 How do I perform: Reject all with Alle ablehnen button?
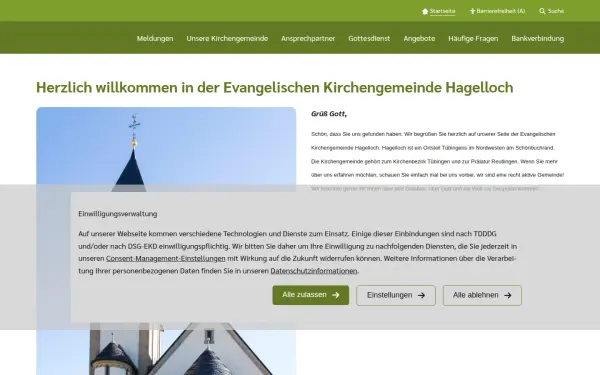[x=482, y=295]
